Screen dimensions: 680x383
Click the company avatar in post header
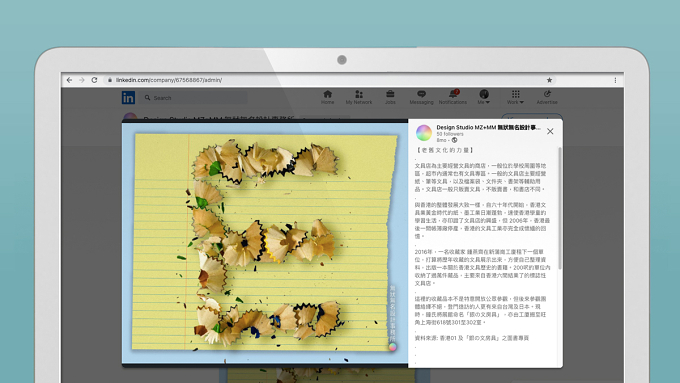pyautogui.click(x=424, y=133)
